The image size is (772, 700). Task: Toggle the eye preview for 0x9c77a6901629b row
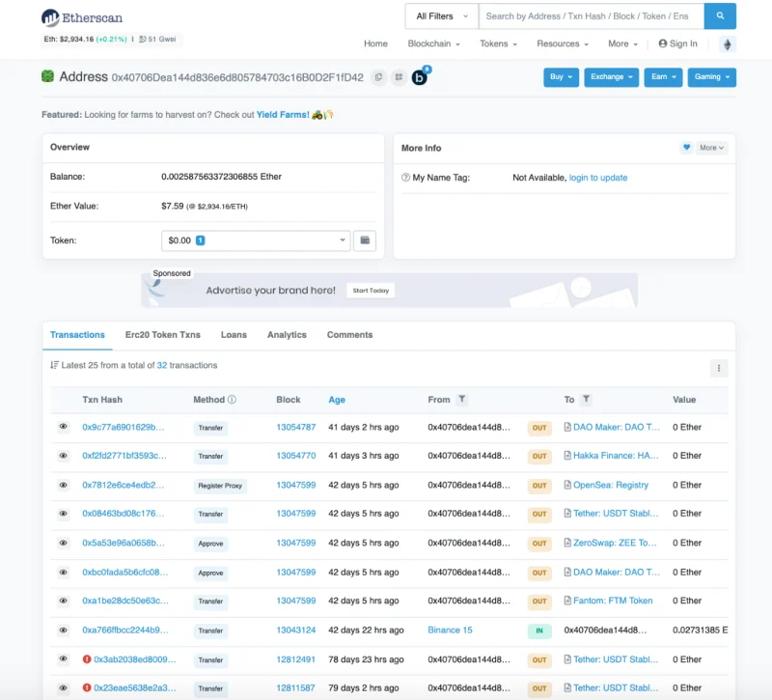(63, 427)
